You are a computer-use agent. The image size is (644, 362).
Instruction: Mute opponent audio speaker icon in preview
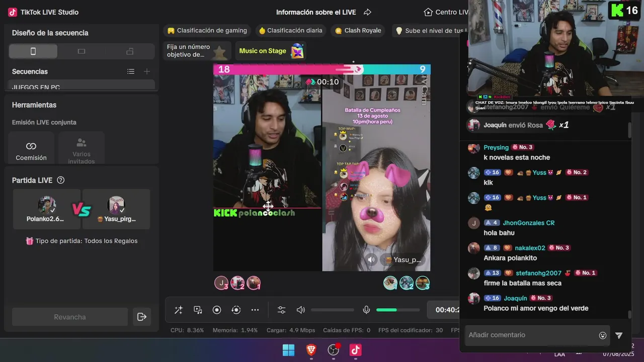coord(371,259)
